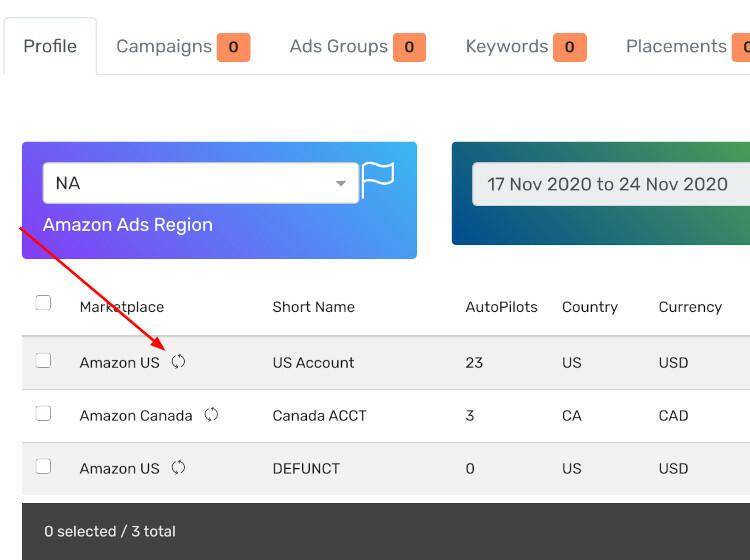This screenshot has width=750, height=560.
Task: Click the 'Amazon Ads Region' label
Action: click(128, 225)
